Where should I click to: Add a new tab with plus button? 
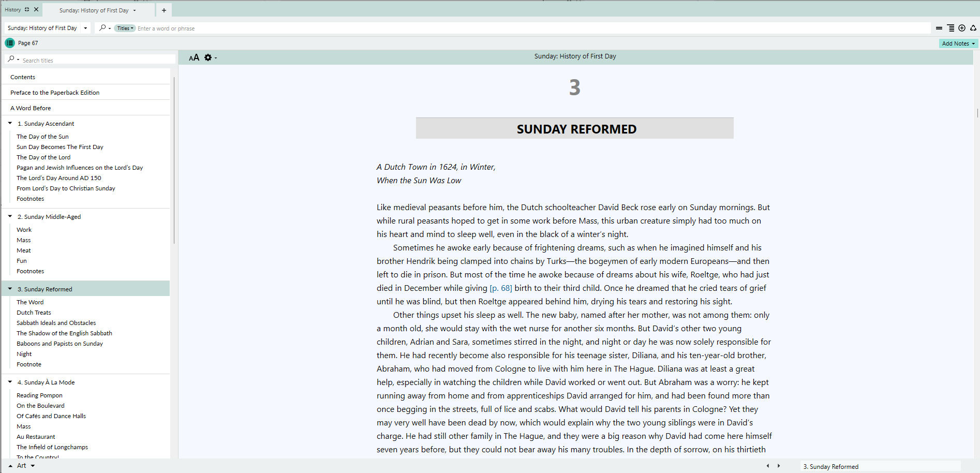click(x=164, y=10)
